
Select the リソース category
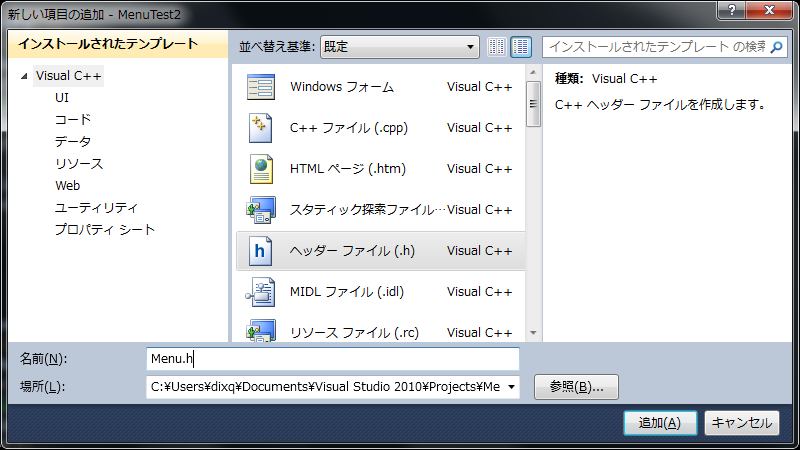tap(79, 163)
